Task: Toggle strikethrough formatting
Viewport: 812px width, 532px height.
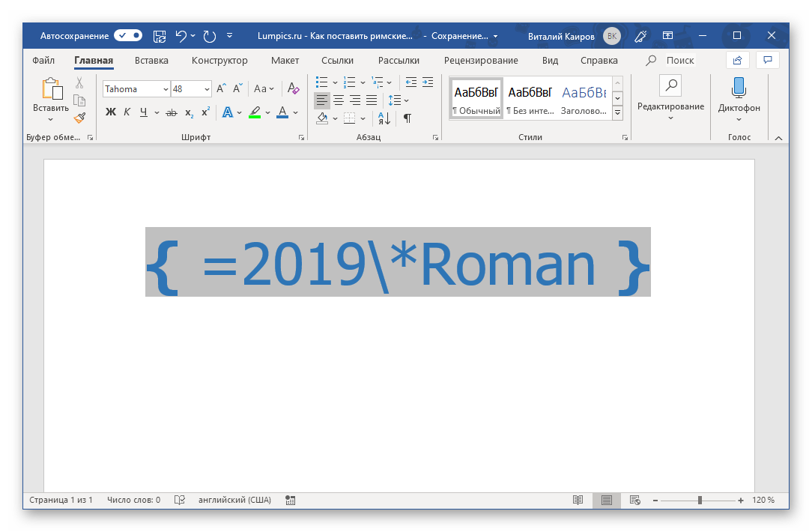Action: pyautogui.click(x=172, y=112)
